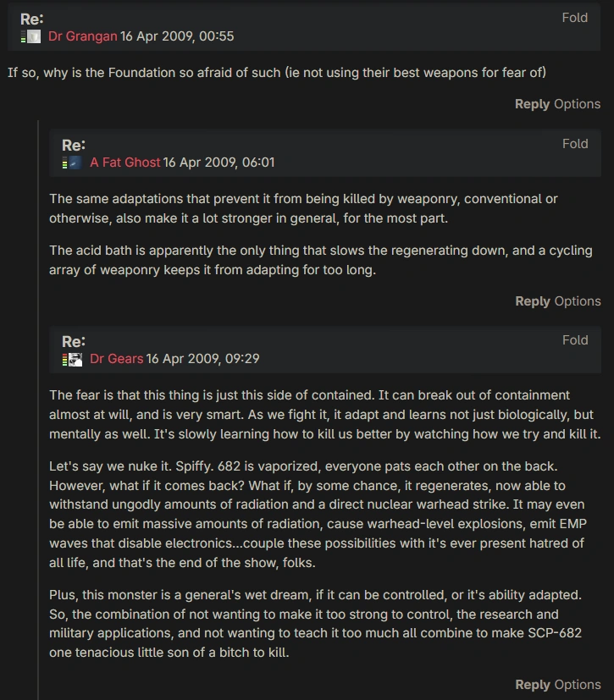Reply to Dr Gears' post

(532, 685)
